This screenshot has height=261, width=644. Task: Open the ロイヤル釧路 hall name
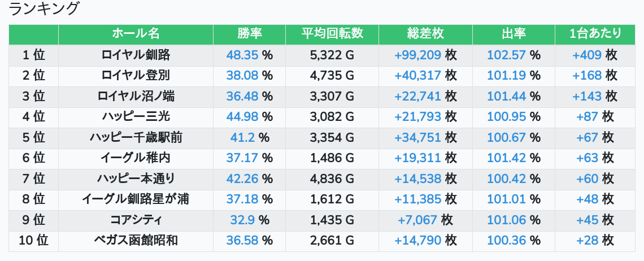[136, 55]
